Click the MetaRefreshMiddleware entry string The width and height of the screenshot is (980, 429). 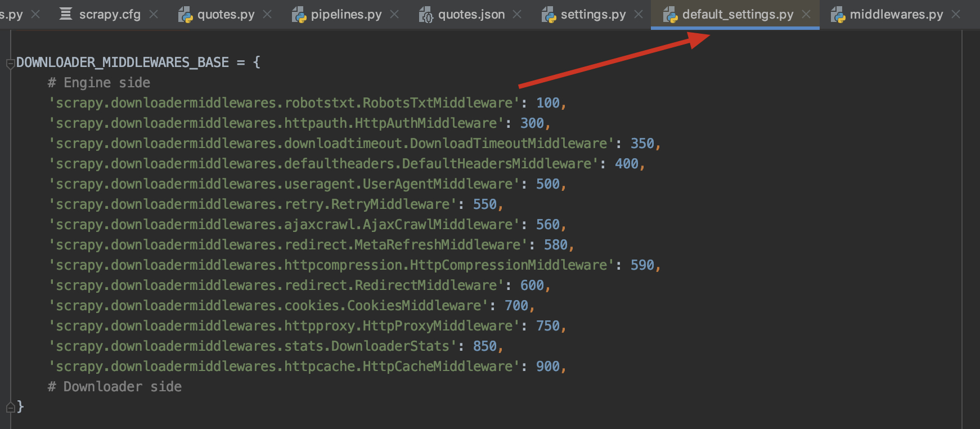(x=288, y=245)
